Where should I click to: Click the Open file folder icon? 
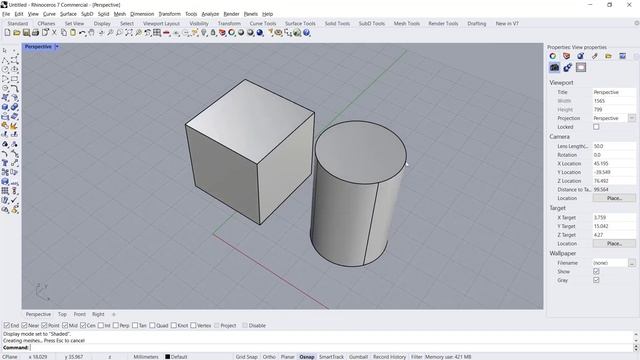(x=17, y=32)
